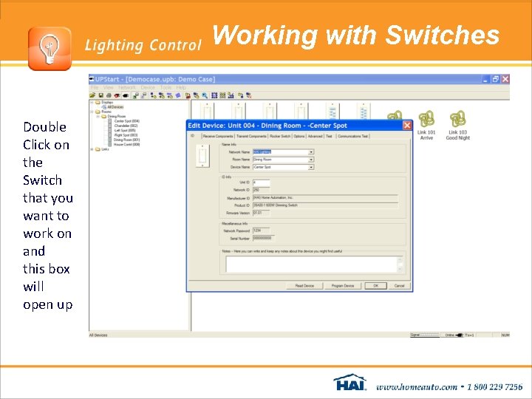
Task: Click the UPStart title bar app icon
Action: point(92,79)
